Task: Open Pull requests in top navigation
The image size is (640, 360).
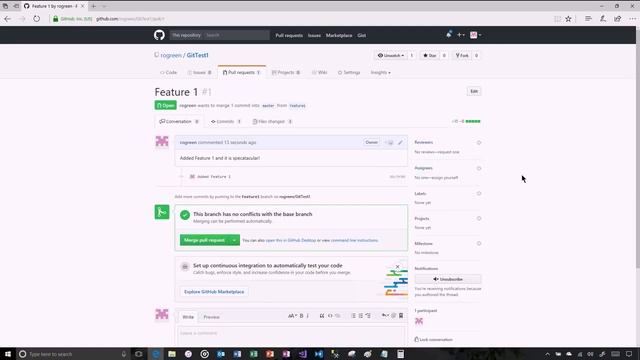Action: tap(289, 36)
